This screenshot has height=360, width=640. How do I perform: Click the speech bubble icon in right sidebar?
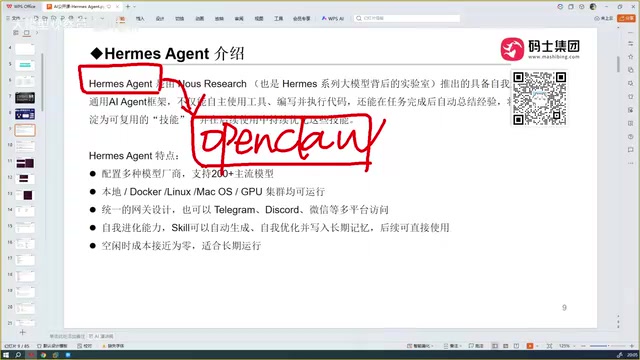coord(631,150)
